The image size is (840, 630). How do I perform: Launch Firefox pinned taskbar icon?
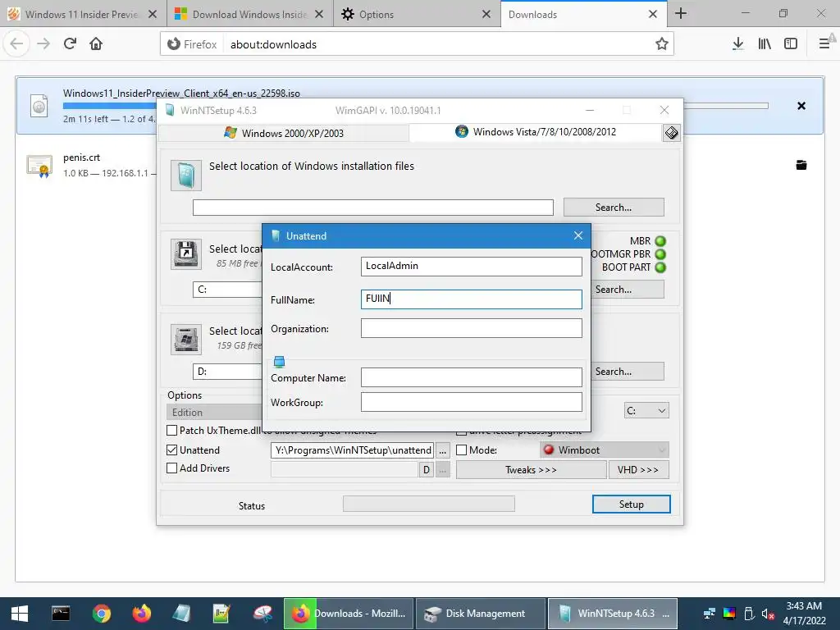(141, 614)
